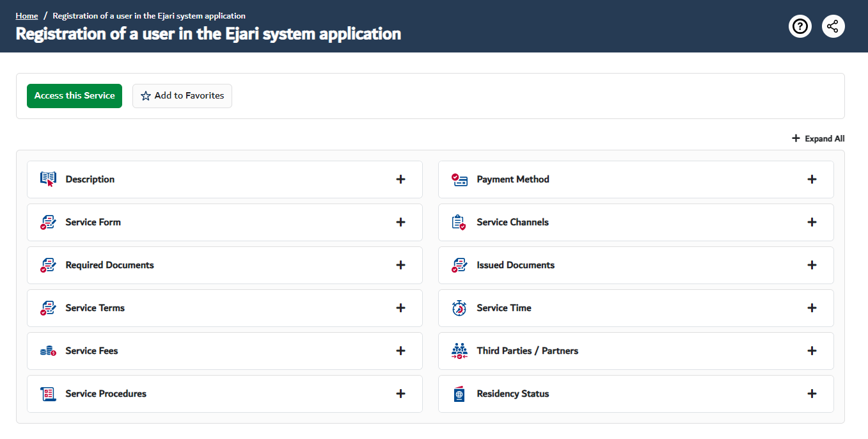868x439 pixels.
Task: Click the Service Form document icon
Action: (48, 222)
